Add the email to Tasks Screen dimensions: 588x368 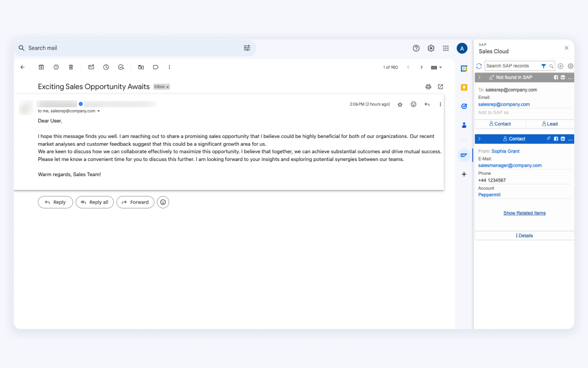coord(121,67)
